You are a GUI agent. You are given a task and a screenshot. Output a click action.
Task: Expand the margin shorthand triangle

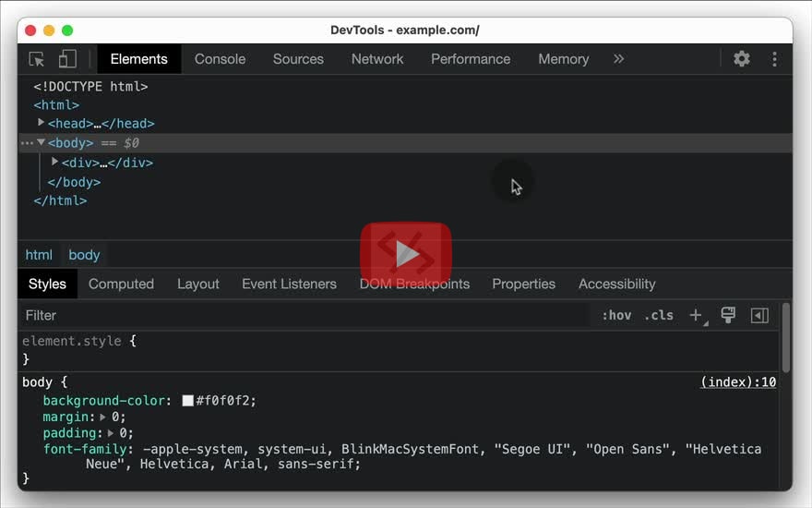point(102,417)
